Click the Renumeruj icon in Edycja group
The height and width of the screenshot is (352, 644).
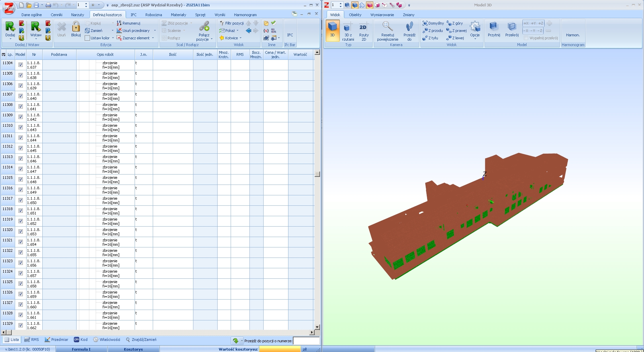coord(119,23)
